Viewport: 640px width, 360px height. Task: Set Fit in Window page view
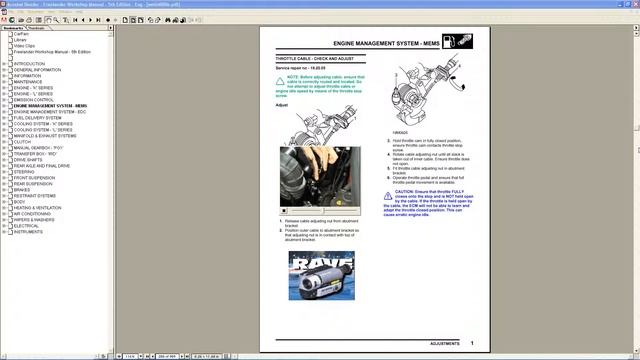pyautogui.click(x=133, y=20)
